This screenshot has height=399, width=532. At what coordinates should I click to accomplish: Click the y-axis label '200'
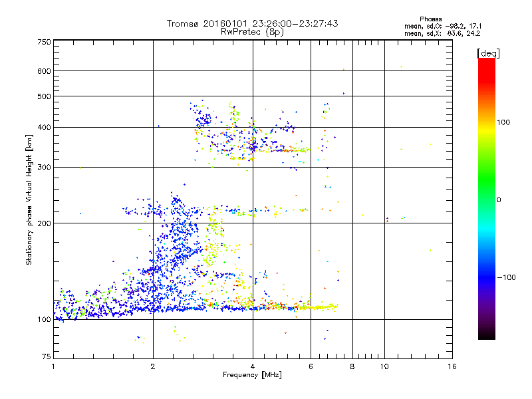pos(44,223)
